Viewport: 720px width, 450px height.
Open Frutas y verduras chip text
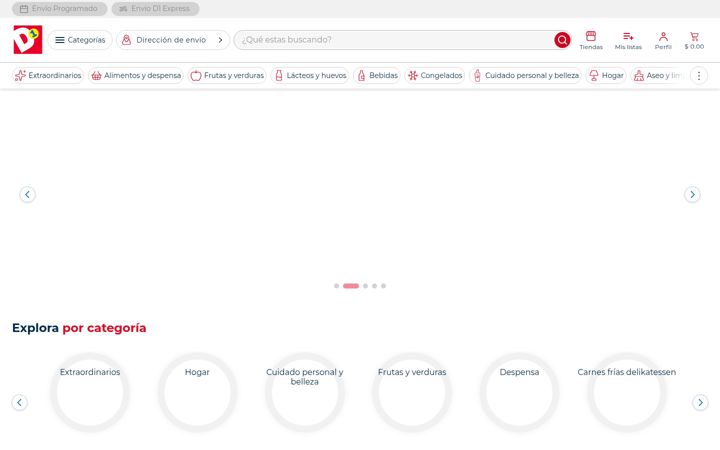tap(234, 75)
